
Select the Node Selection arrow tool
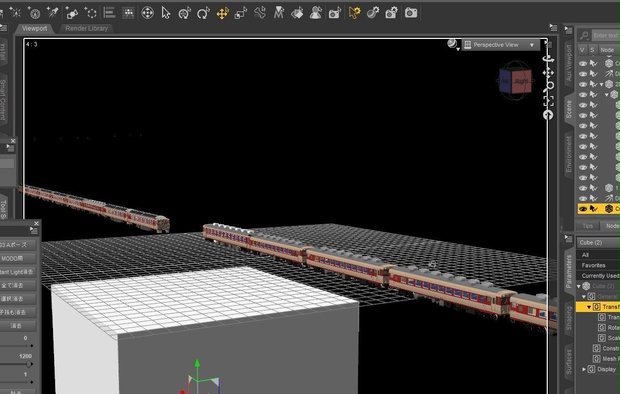(166, 13)
